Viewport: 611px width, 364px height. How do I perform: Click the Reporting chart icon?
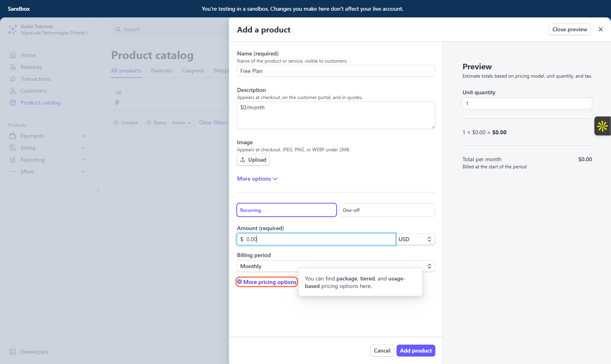13,160
